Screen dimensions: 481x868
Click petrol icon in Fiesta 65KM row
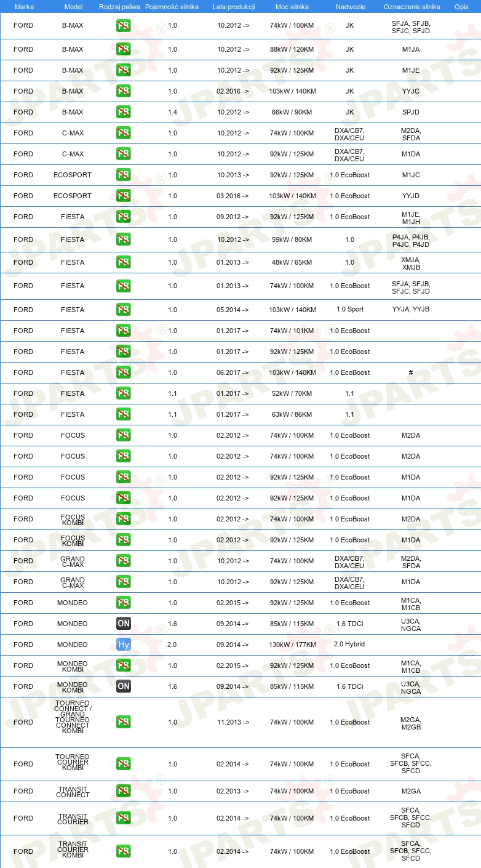tap(124, 262)
